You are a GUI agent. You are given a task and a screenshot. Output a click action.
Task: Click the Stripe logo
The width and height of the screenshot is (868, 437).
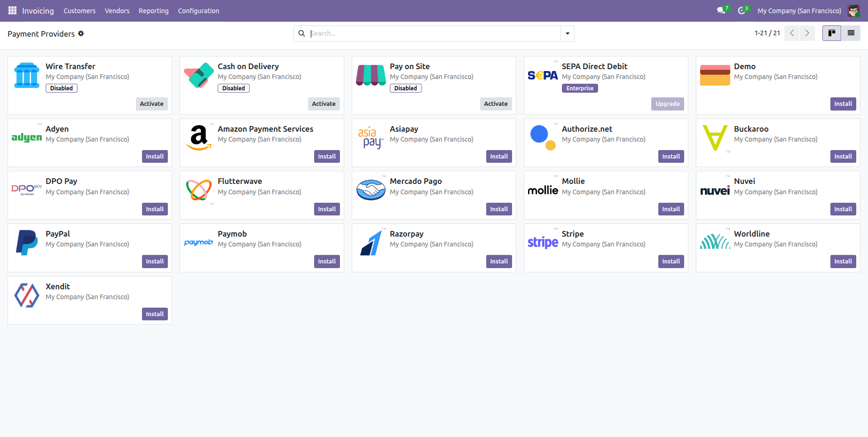[543, 242]
